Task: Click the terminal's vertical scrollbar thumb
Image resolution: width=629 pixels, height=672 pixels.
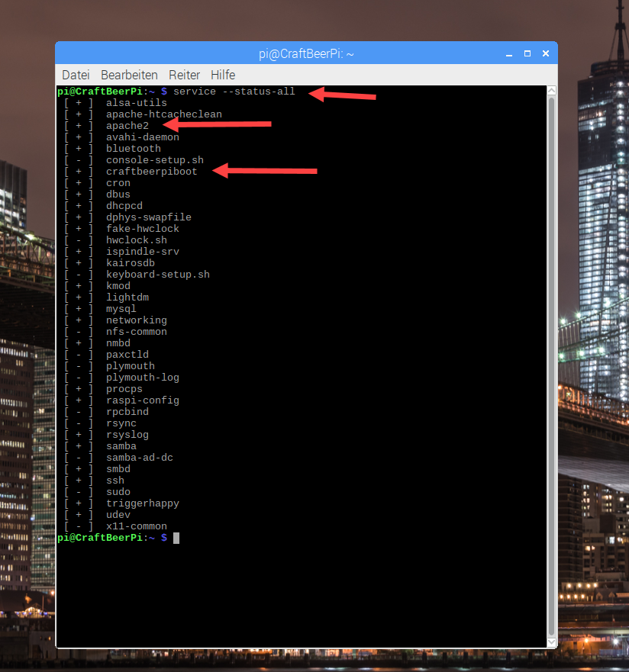Action: pyautogui.click(x=551, y=366)
